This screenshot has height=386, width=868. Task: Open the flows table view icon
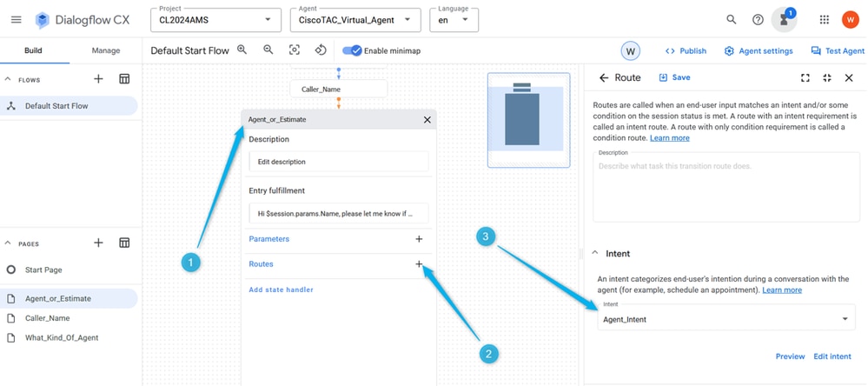pyautogui.click(x=124, y=79)
